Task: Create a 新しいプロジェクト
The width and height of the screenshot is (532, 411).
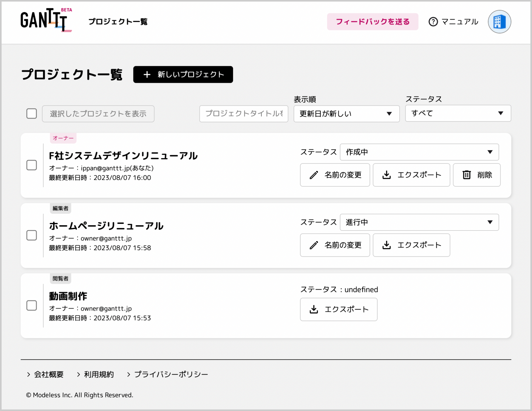Action: (x=183, y=75)
